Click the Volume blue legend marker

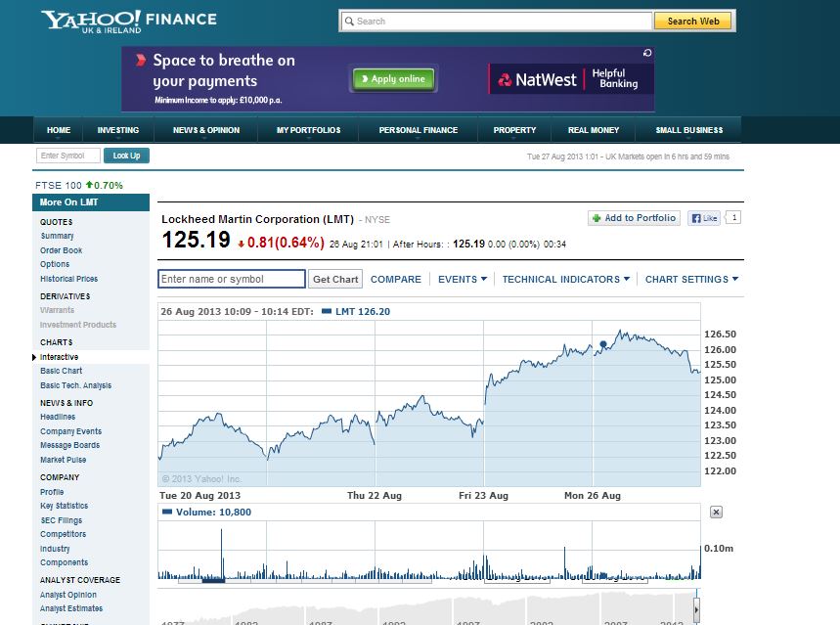167,512
